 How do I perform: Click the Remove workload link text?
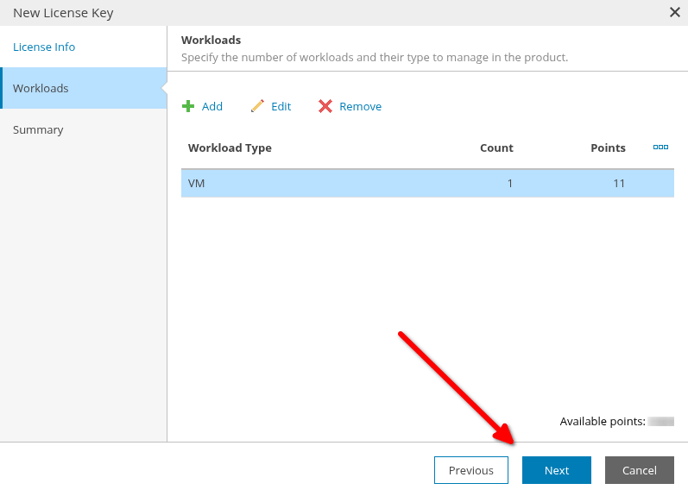pos(360,107)
